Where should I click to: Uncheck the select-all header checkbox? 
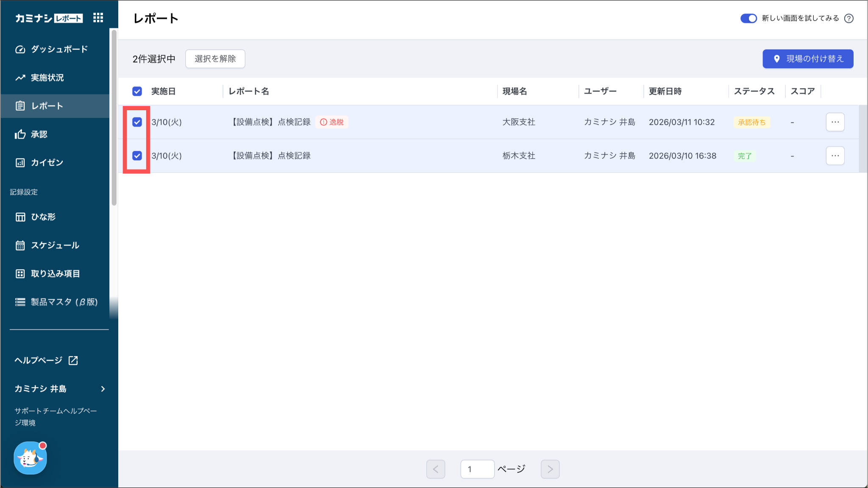click(x=137, y=91)
